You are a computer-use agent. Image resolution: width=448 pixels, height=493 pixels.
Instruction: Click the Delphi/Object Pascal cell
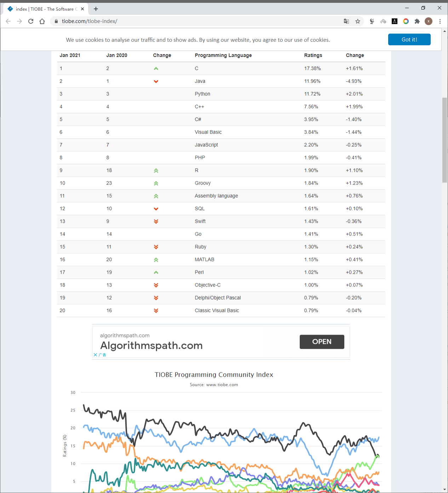pos(218,298)
